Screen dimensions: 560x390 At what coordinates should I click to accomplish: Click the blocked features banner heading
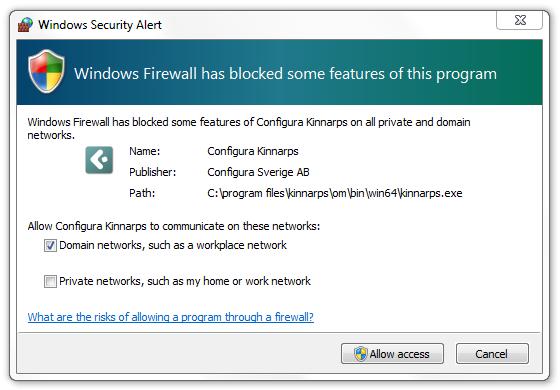[285, 74]
